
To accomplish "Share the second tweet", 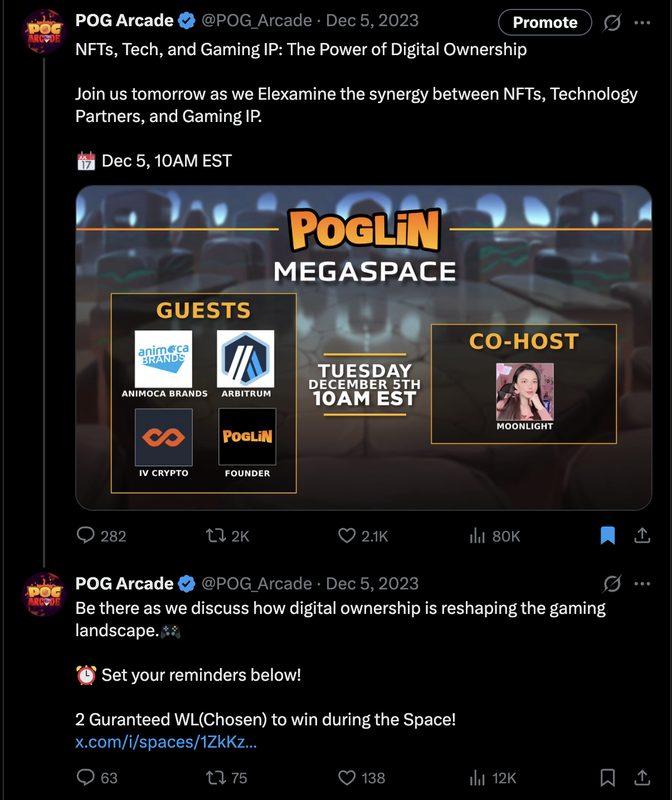I will (x=642, y=777).
